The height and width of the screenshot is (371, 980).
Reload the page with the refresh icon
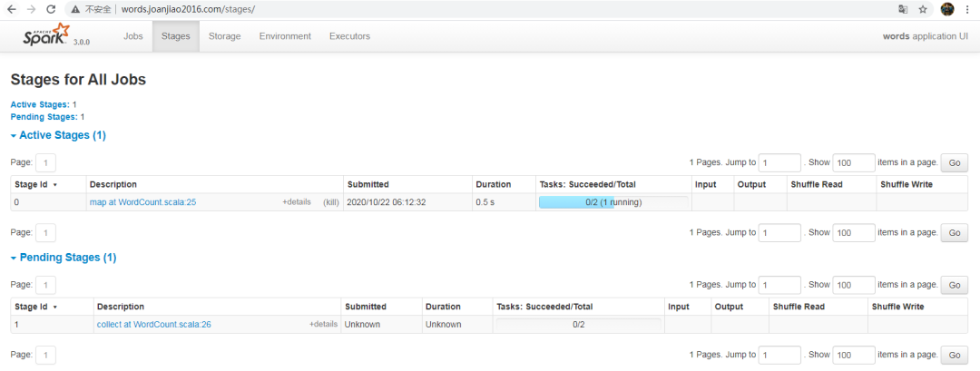click(x=52, y=9)
